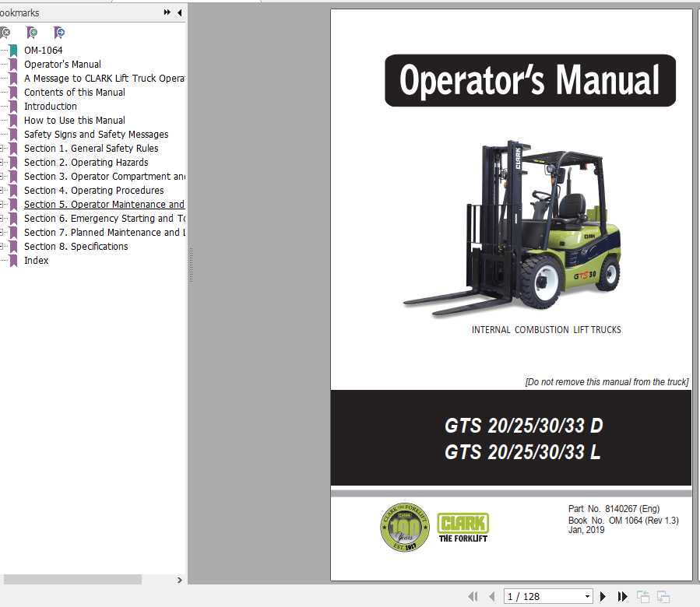
Task: Expand Section 5. Operator Maintenance bookmark
Action: pyautogui.click(x=2, y=205)
